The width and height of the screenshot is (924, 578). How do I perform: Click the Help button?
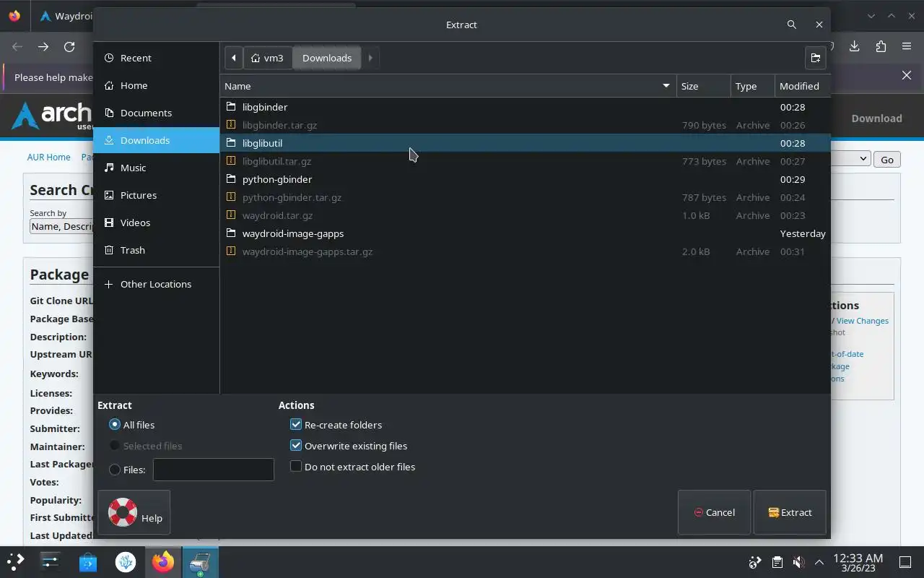tap(134, 512)
